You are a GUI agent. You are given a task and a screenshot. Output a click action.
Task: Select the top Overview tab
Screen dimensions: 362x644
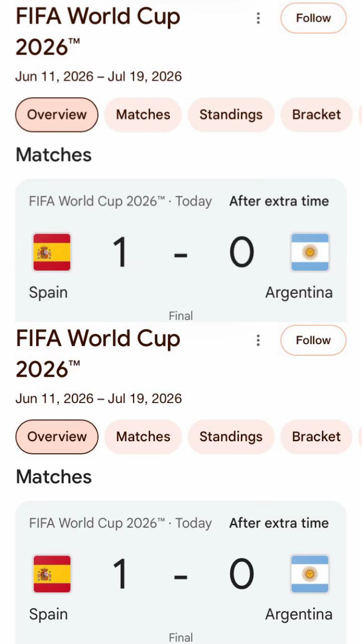click(57, 115)
